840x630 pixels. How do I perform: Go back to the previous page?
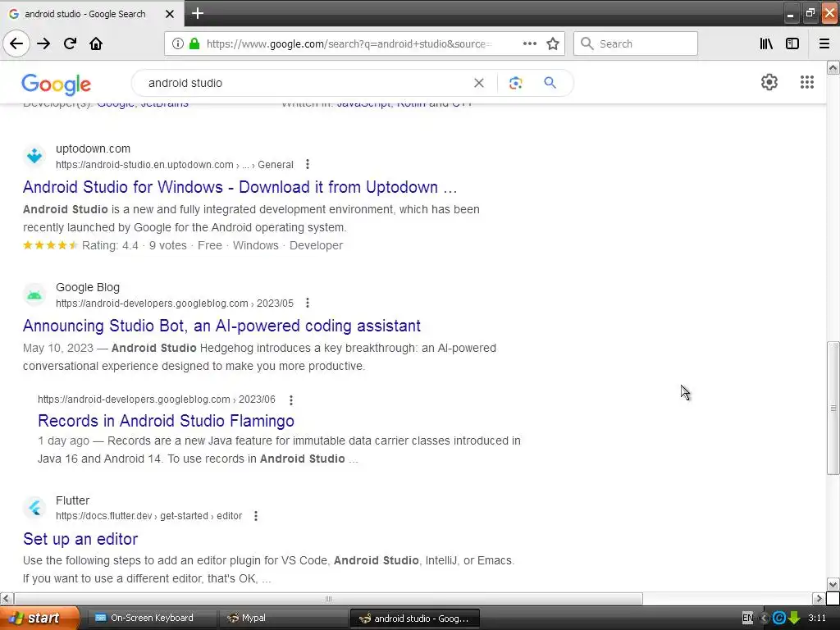coord(16,43)
